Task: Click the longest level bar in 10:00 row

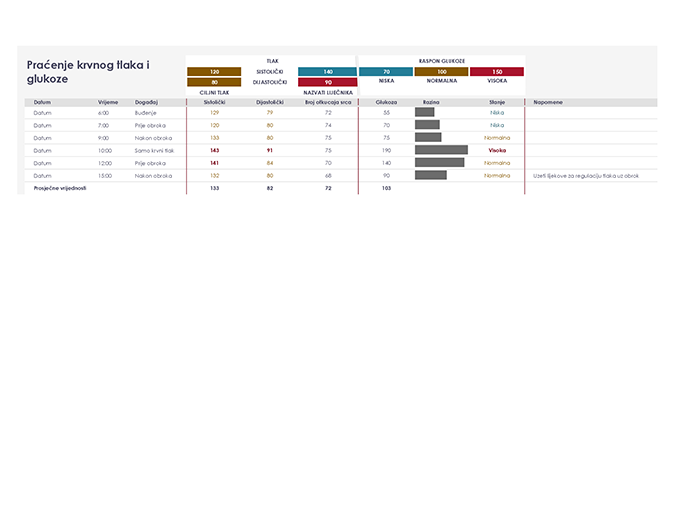Action: pos(441,150)
